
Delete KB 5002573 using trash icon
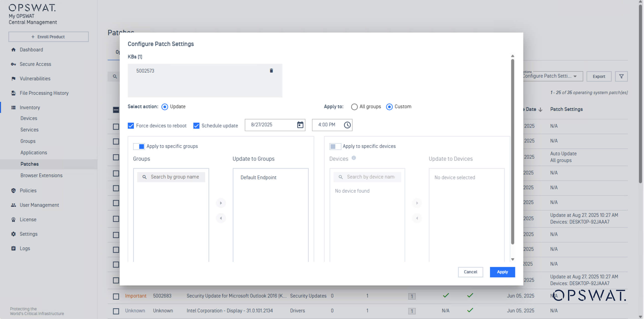coord(271,70)
